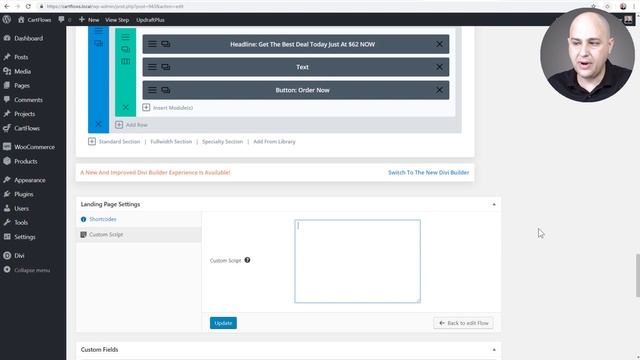Click the browser address bar

click(310, 7)
